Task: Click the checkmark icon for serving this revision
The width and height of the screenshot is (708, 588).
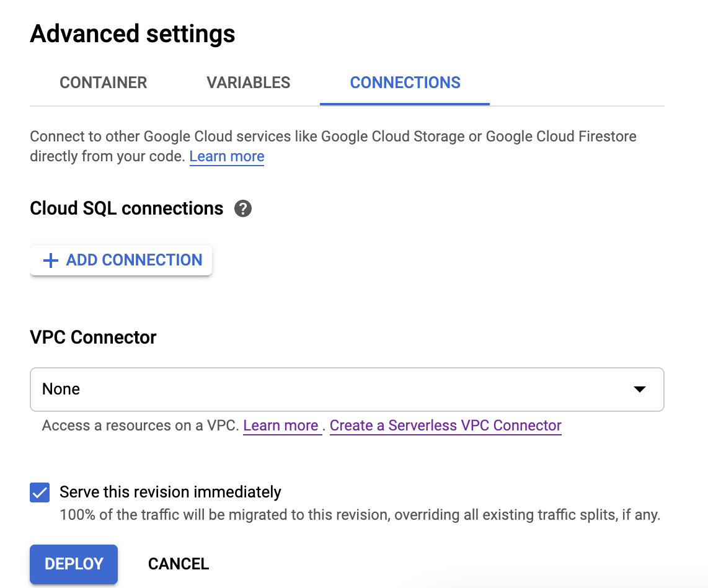Action: (40, 492)
